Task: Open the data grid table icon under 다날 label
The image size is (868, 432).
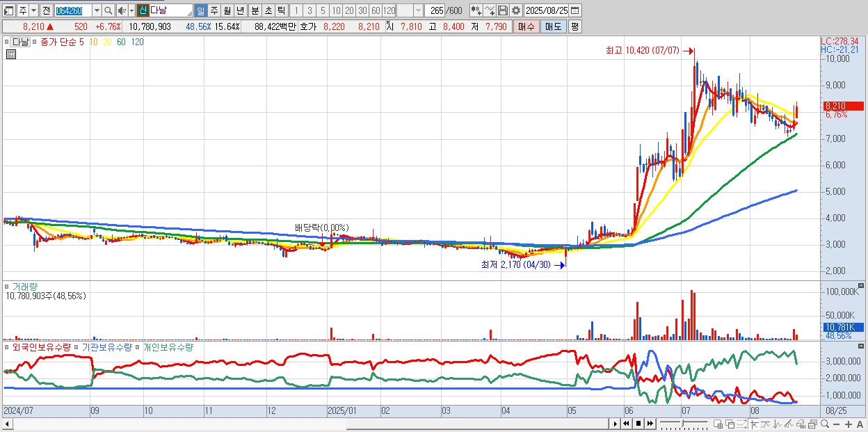Action: (x=11, y=54)
